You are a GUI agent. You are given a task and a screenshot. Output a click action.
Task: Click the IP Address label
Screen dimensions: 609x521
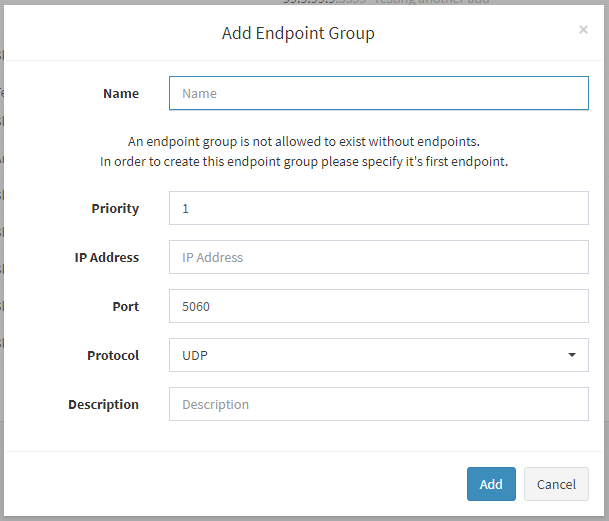pyautogui.click(x=107, y=258)
